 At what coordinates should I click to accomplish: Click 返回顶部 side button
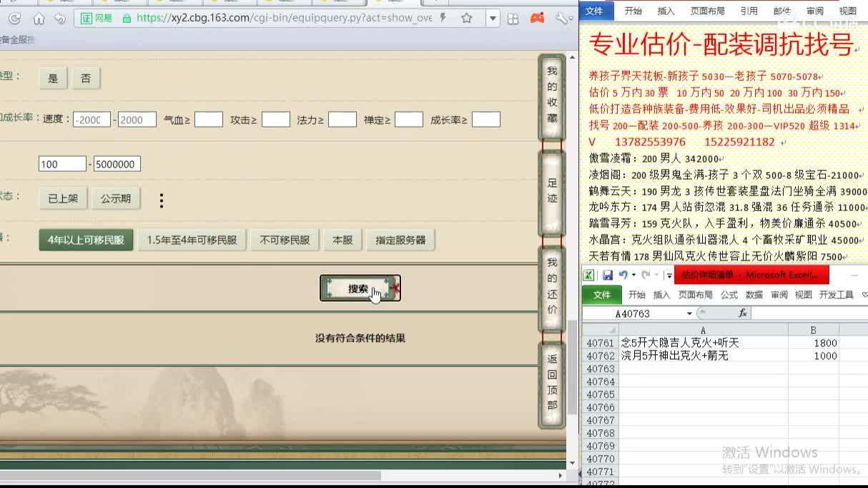pyautogui.click(x=552, y=384)
